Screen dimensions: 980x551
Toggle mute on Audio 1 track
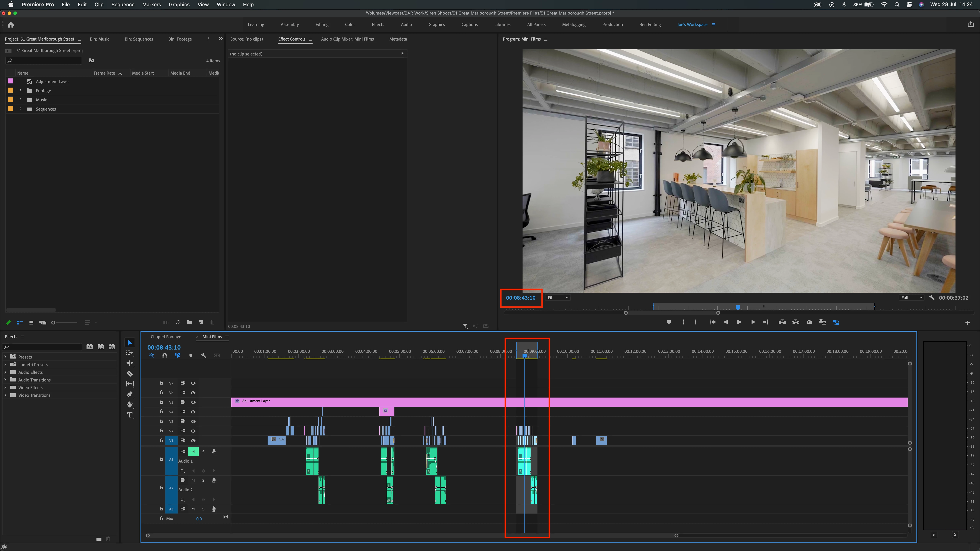tap(193, 451)
